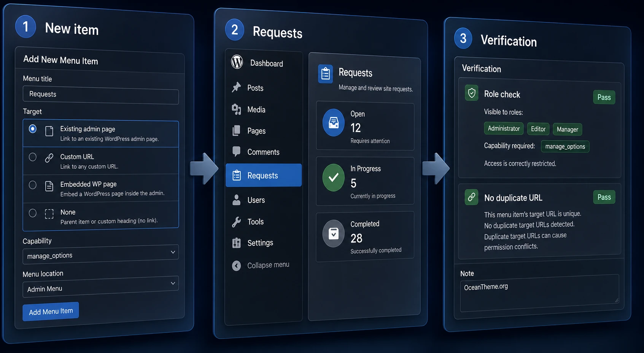Viewport: 644px width, 353px height.
Task: Click the Collapse menu link
Action: click(268, 265)
